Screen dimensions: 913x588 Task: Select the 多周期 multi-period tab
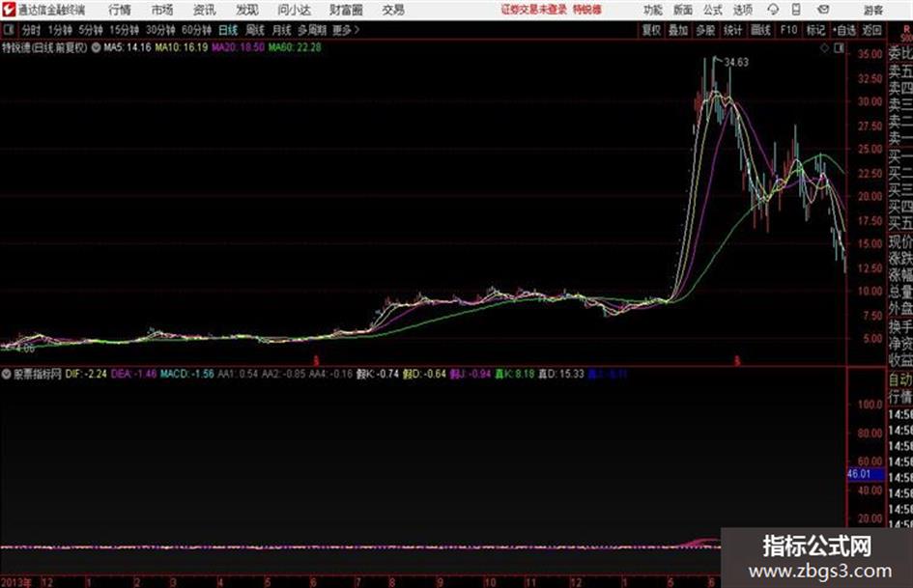coord(312,30)
